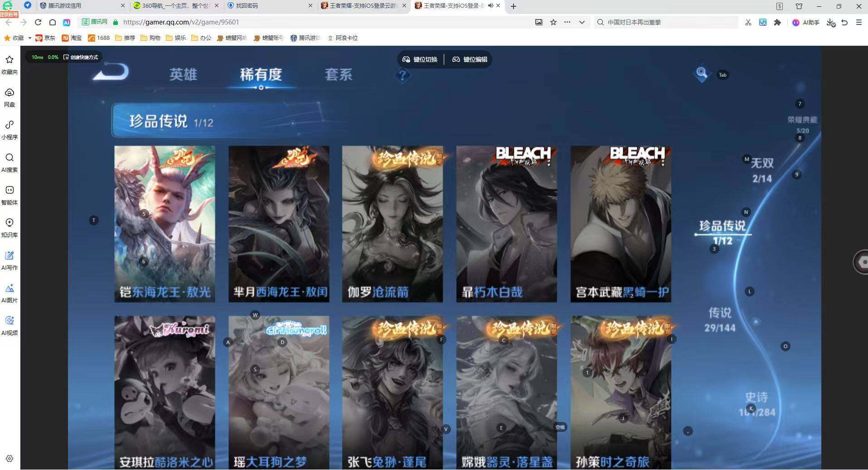The image size is (868, 470).
Task: Reload the page with the refresh icon
Action: pos(38,22)
